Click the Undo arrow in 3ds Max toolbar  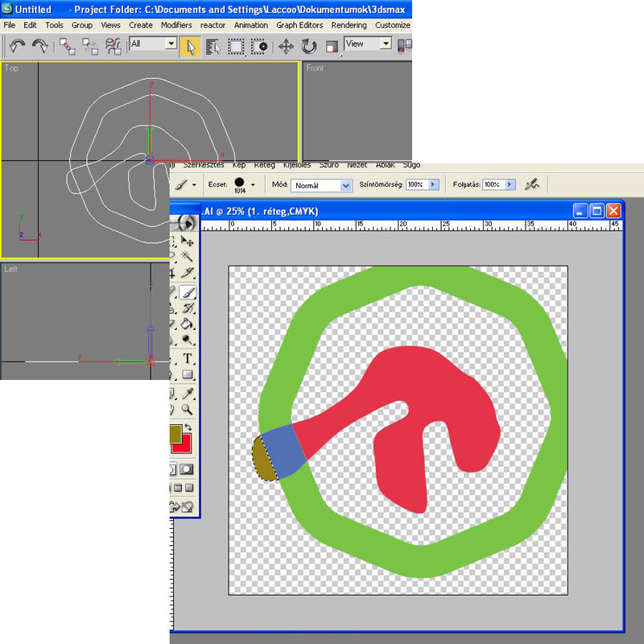(x=17, y=46)
